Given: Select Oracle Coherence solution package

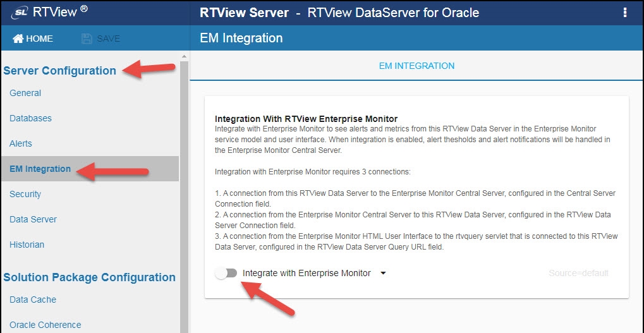Looking at the screenshot, I should [45, 325].
